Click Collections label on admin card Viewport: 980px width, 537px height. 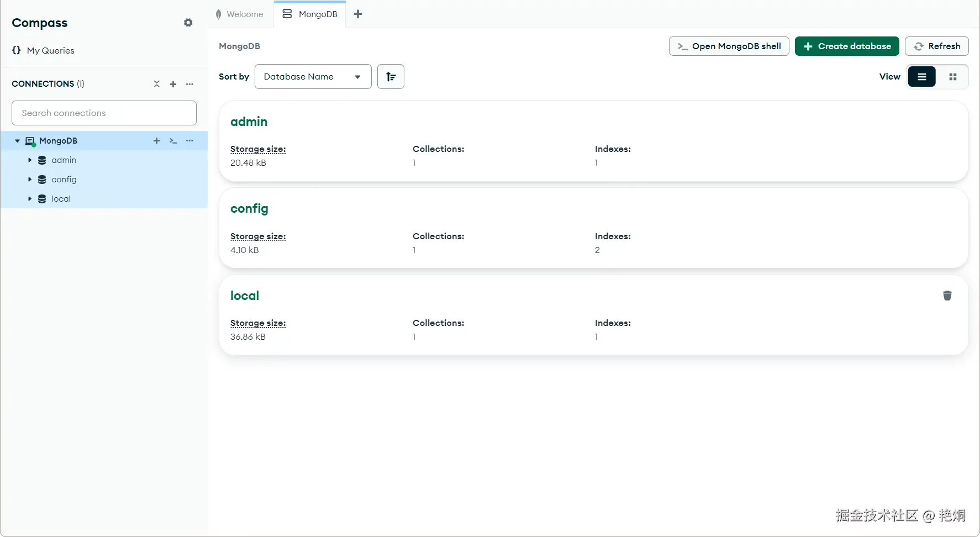(439, 149)
